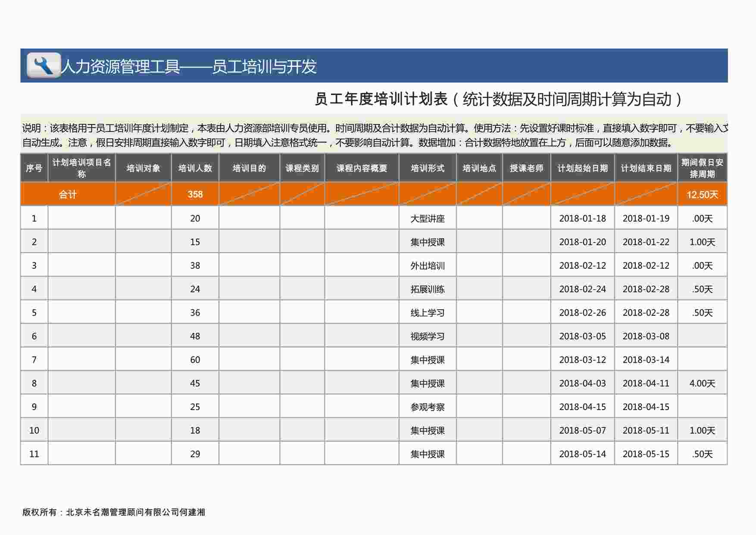
Task: Select headcount cell 25 in row 9
Action: [195, 407]
